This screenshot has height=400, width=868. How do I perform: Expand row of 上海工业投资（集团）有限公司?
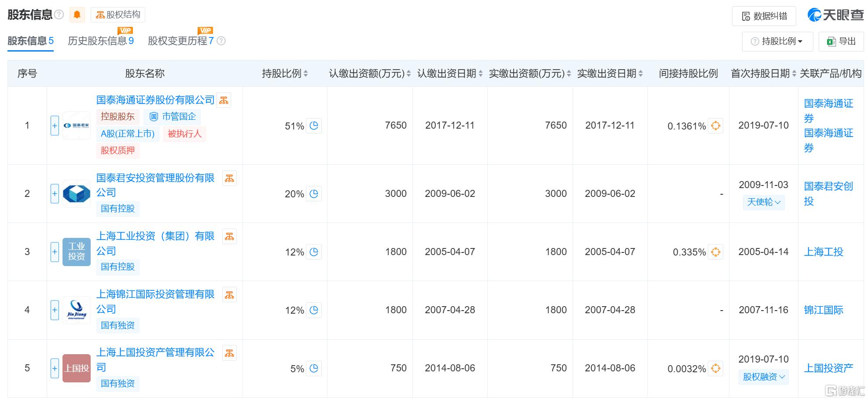[55, 252]
